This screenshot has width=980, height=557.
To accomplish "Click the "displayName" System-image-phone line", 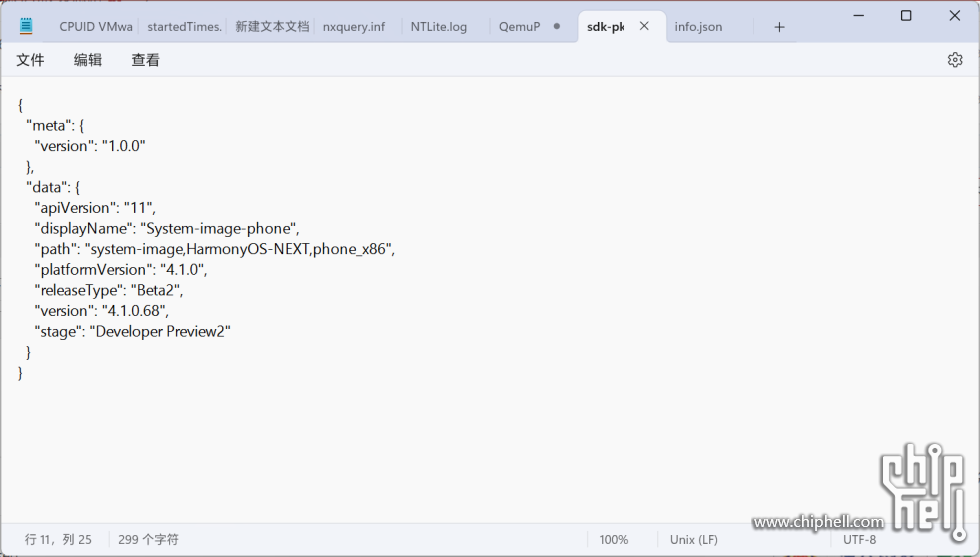I will (x=167, y=229).
